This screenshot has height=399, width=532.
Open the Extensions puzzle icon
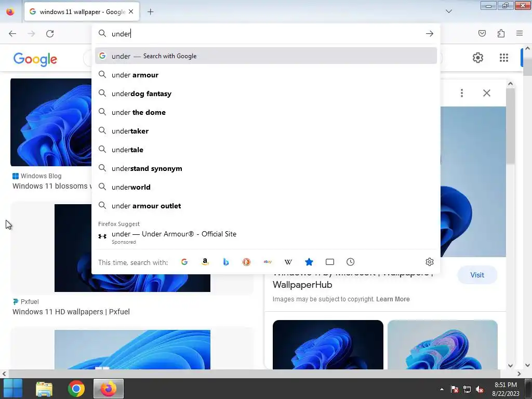501,33
